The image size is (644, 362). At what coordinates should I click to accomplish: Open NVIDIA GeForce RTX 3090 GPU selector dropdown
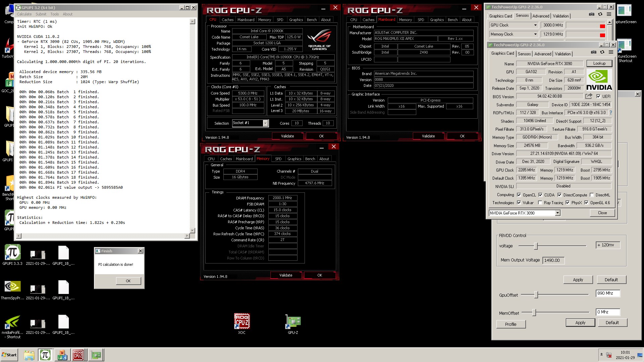click(x=557, y=213)
